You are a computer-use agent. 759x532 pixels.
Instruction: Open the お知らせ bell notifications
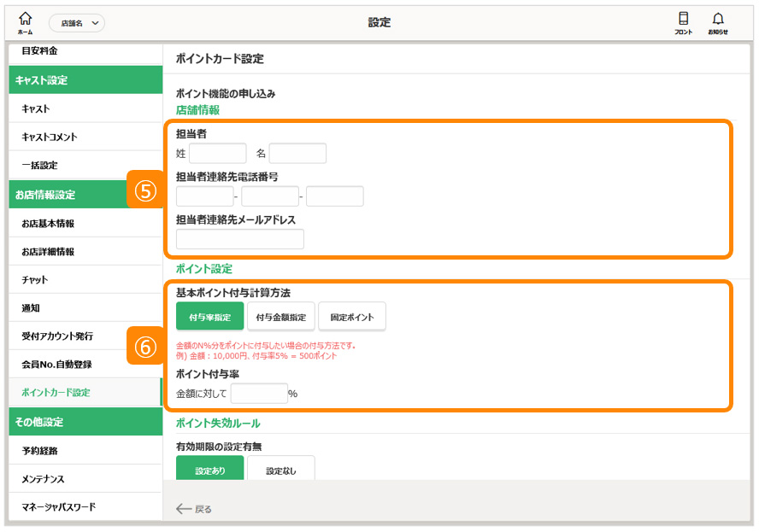[717, 22]
